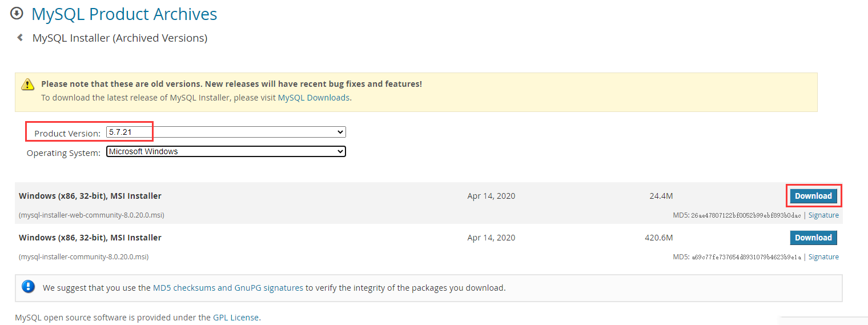Image resolution: width=868 pixels, height=325 pixels.
Task: Click MD5 hash 26ae47807122bf0052b99ebf893b0dac
Action: (x=746, y=215)
